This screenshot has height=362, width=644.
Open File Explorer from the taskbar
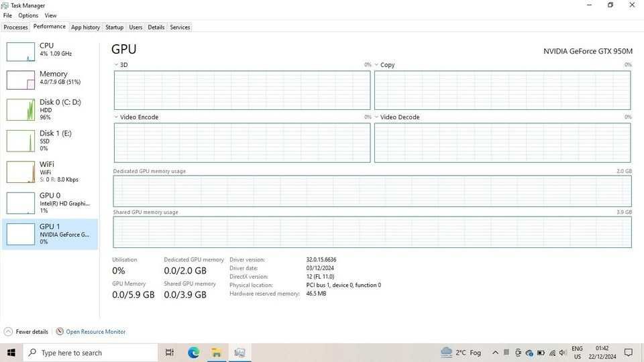click(217, 353)
